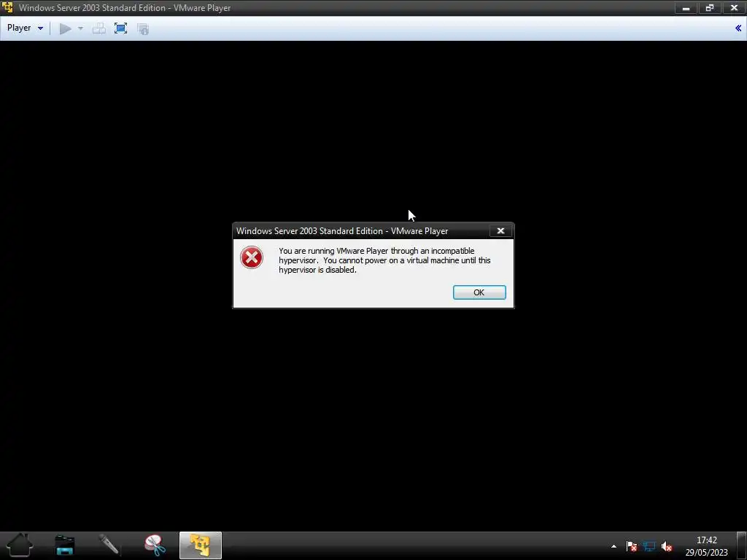Open the Player menu
Image resolution: width=747 pixels, height=560 pixels.
coord(25,28)
